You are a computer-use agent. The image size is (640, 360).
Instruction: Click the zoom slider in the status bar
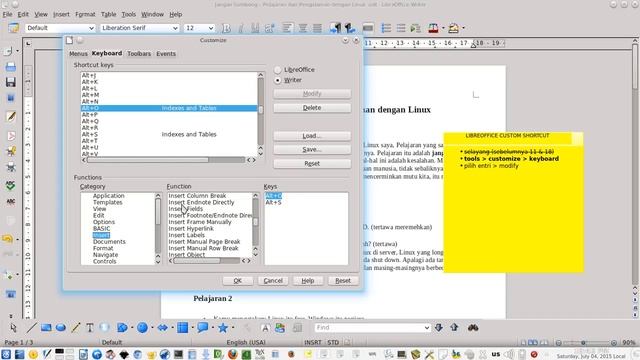coord(586,343)
